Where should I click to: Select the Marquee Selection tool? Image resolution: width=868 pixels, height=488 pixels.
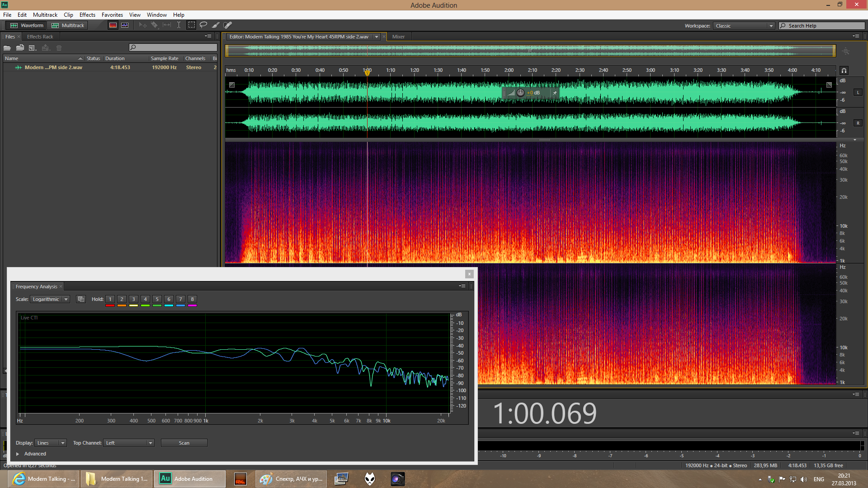(192, 25)
